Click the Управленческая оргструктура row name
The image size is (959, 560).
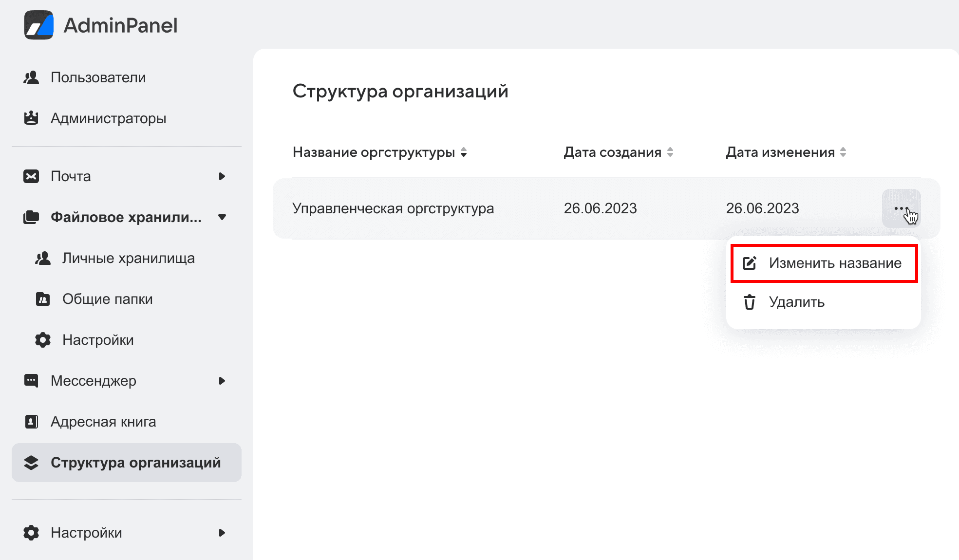[393, 208]
